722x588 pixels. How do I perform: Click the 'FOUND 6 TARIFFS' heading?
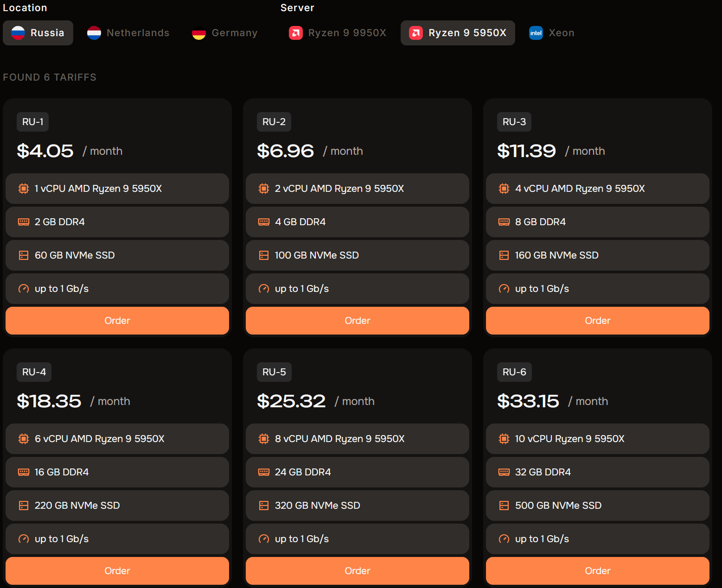click(x=50, y=77)
